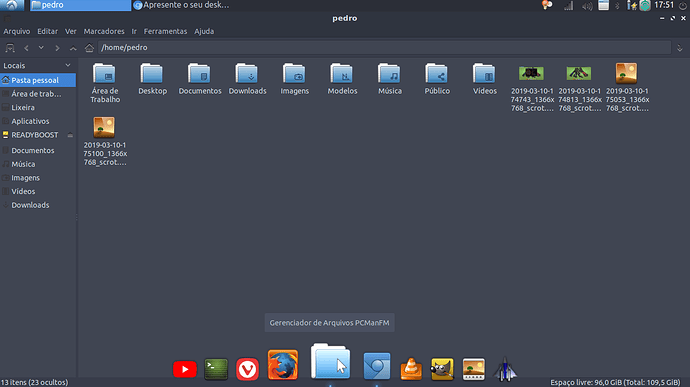Select Área de trab... in the sidebar
Screen dimensions: 690x387
38,94
